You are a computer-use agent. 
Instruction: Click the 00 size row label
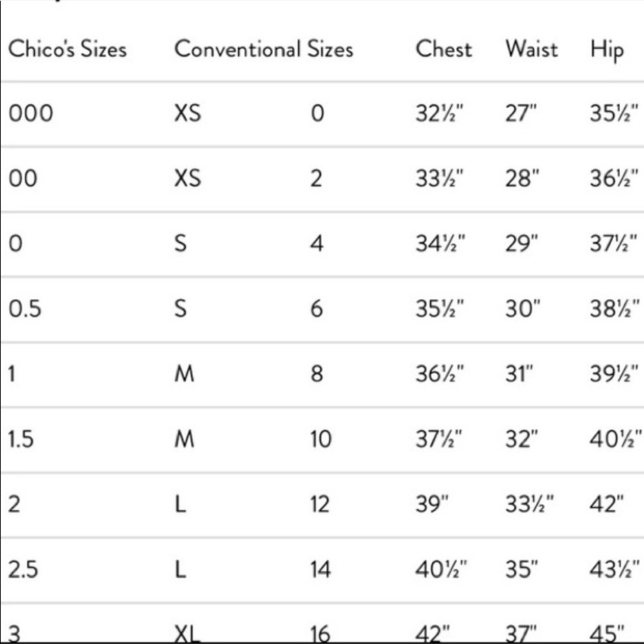[x=23, y=178]
